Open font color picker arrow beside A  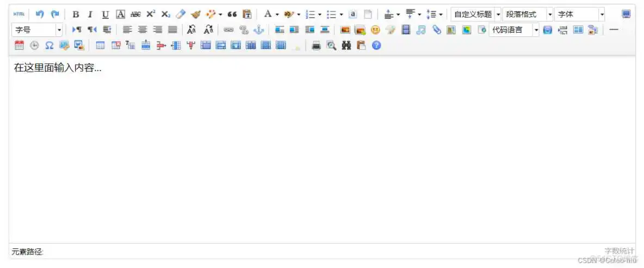(x=277, y=15)
